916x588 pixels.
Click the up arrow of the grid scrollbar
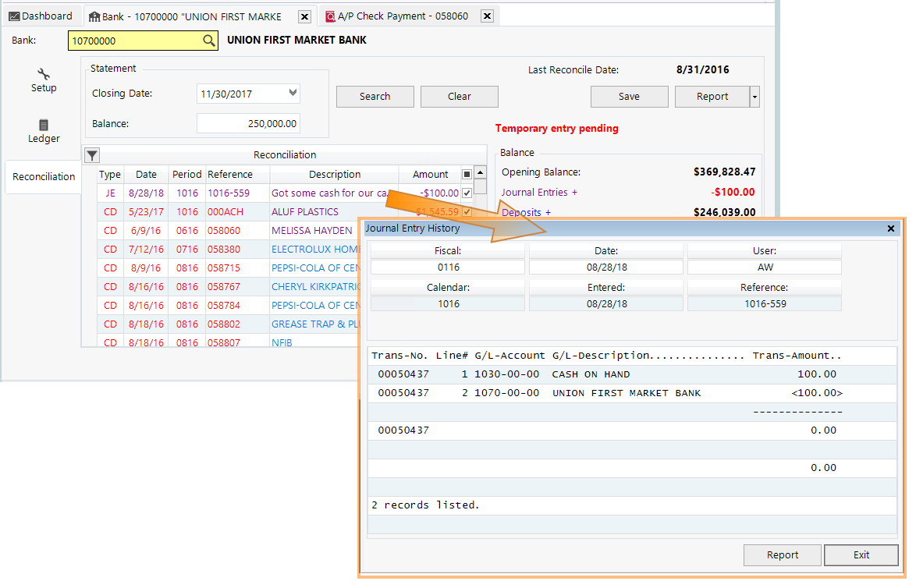[480, 172]
